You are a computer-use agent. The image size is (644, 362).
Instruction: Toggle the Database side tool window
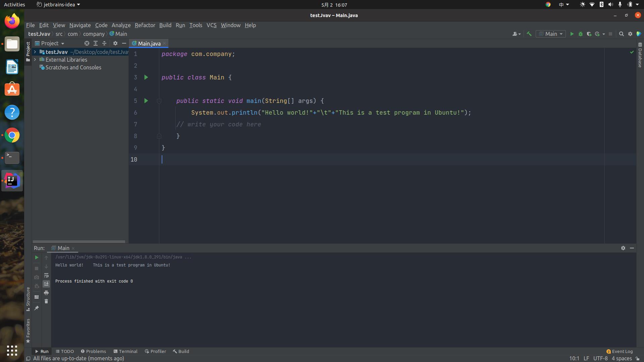pos(640,55)
